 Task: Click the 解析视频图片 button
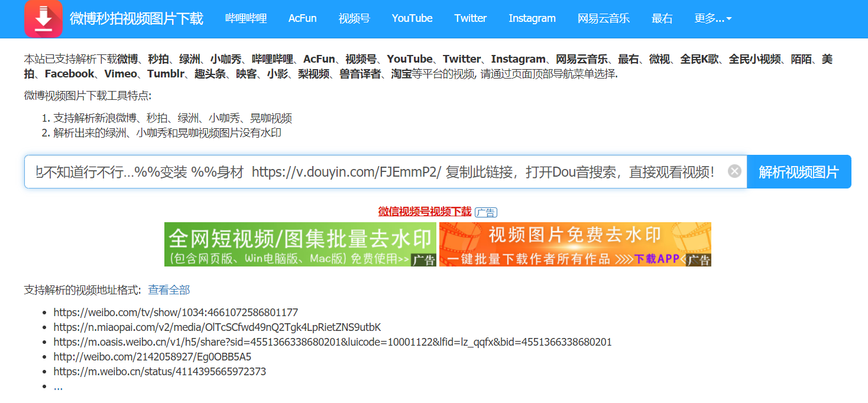(x=799, y=172)
